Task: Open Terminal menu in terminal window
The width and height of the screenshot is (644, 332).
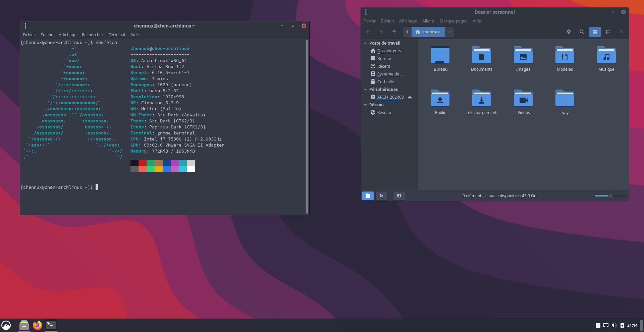Action: coord(117,35)
